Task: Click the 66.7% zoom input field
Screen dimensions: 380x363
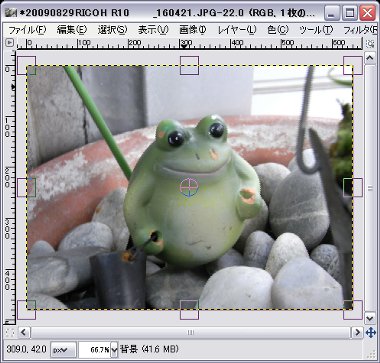Action: pos(95,350)
